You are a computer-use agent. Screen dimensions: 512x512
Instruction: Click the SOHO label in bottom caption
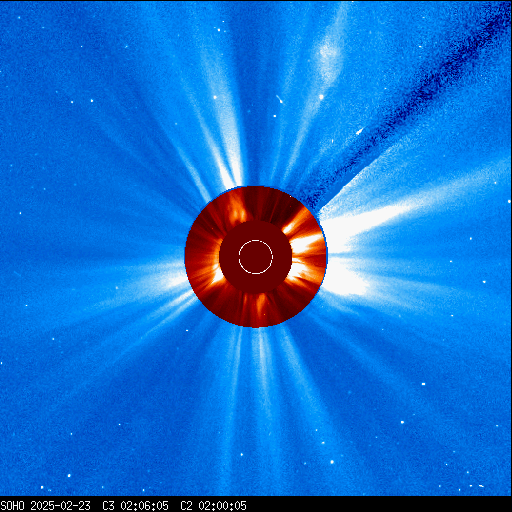pos(12,506)
